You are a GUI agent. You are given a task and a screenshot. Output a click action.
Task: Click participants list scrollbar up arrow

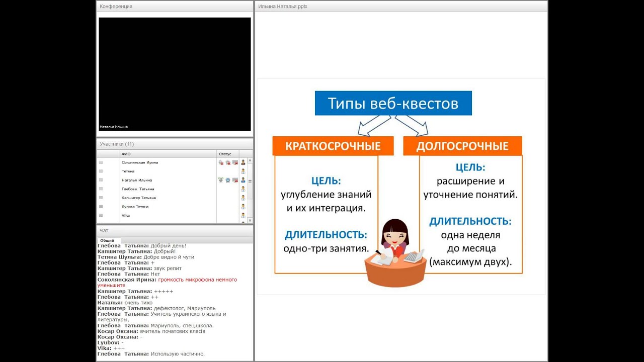point(250,160)
